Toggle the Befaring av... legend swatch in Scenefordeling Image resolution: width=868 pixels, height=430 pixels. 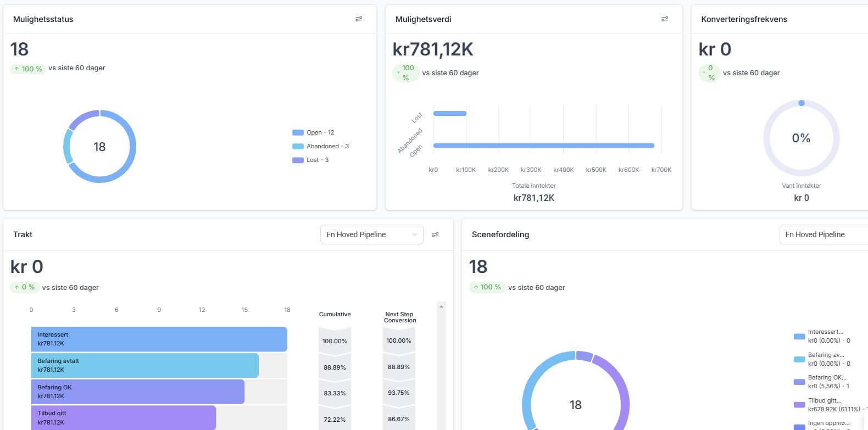[x=799, y=359]
